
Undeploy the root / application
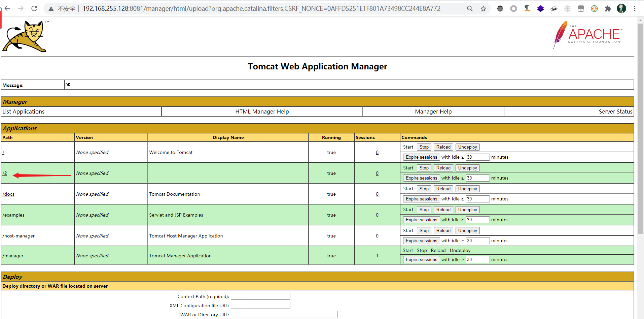(467, 147)
